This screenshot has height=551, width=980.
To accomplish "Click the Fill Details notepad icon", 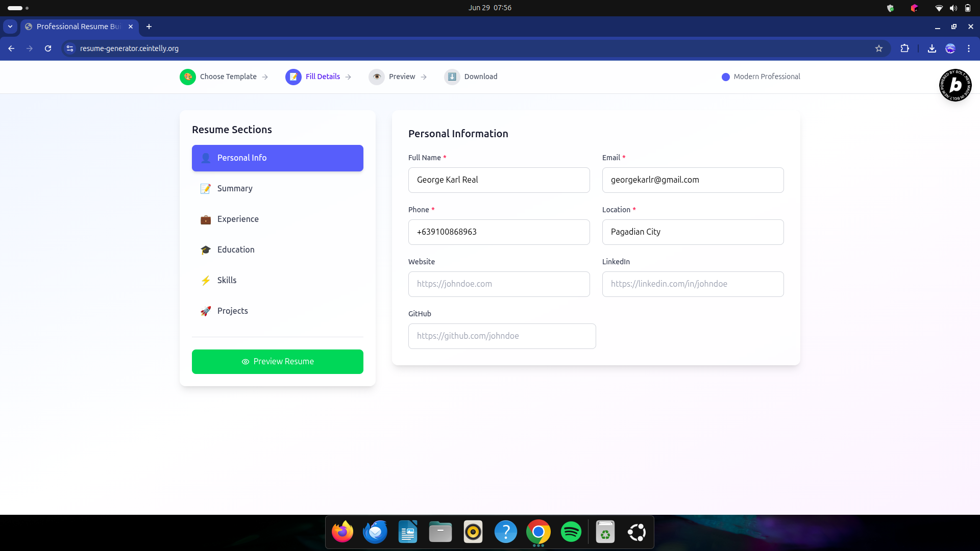I will click(x=293, y=77).
